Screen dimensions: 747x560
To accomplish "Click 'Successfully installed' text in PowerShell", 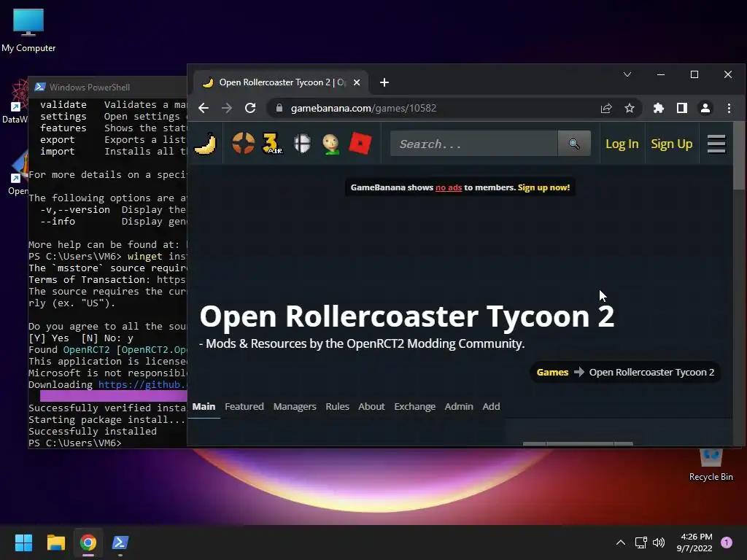I will click(x=93, y=431).
